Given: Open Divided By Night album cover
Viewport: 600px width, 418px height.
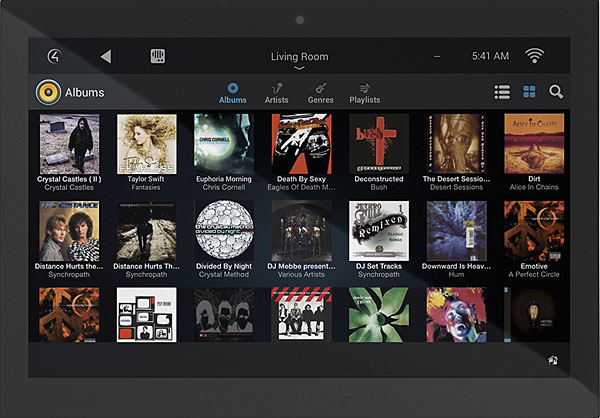Looking at the screenshot, I should pos(224,231).
